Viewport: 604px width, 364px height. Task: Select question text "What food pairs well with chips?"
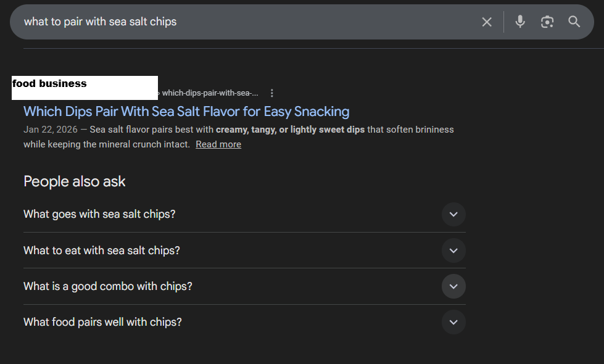pyautogui.click(x=102, y=322)
